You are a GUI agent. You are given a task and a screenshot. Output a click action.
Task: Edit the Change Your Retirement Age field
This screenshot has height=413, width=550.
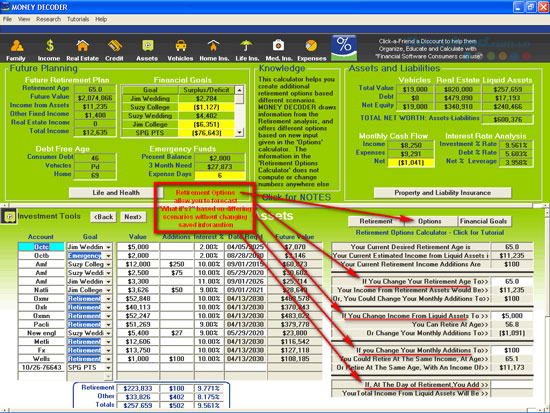[512, 281]
